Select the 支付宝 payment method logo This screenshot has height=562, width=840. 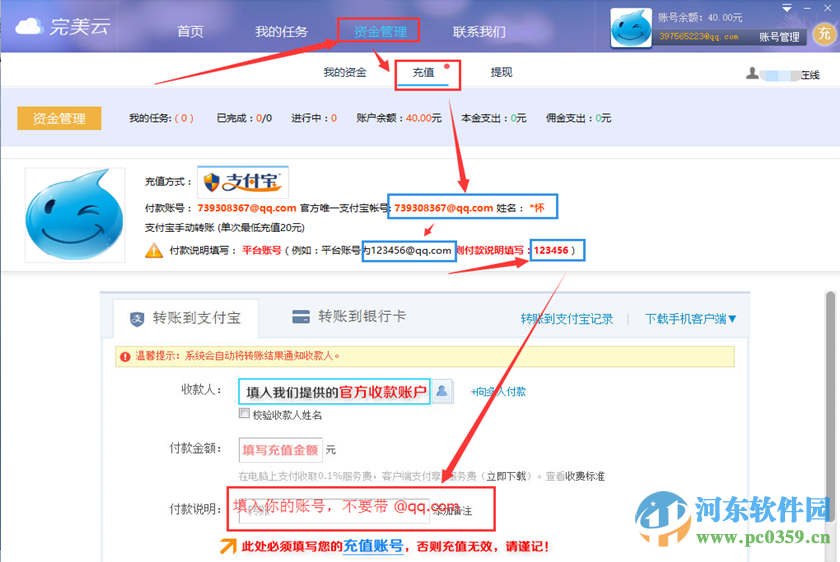pyautogui.click(x=243, y=182)
